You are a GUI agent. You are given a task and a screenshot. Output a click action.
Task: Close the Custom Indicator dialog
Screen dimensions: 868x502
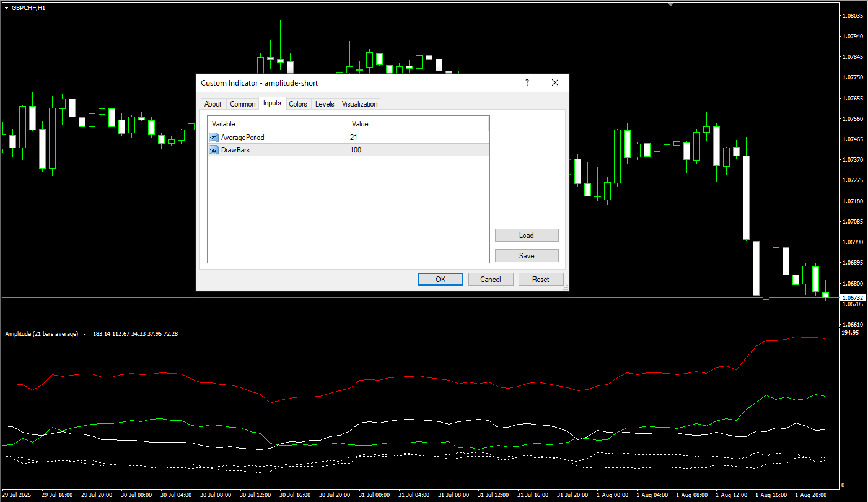pyautogui.click(x=555, y=82)
